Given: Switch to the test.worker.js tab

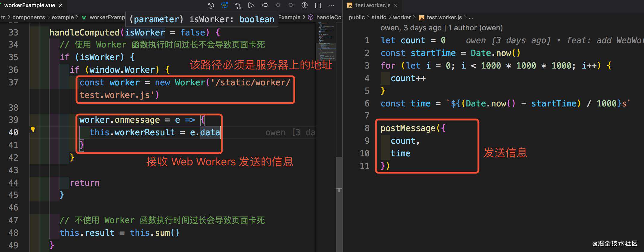Looking at the screenshot, I should tap(373, 5).
